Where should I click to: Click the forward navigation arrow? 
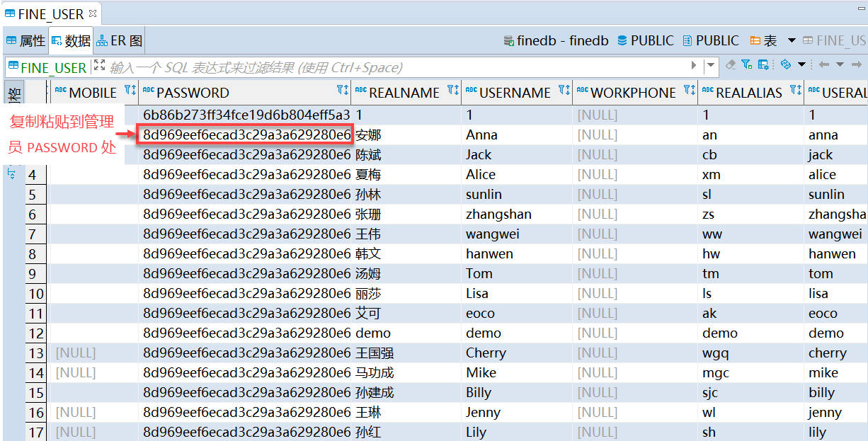(x=858, y=64)
